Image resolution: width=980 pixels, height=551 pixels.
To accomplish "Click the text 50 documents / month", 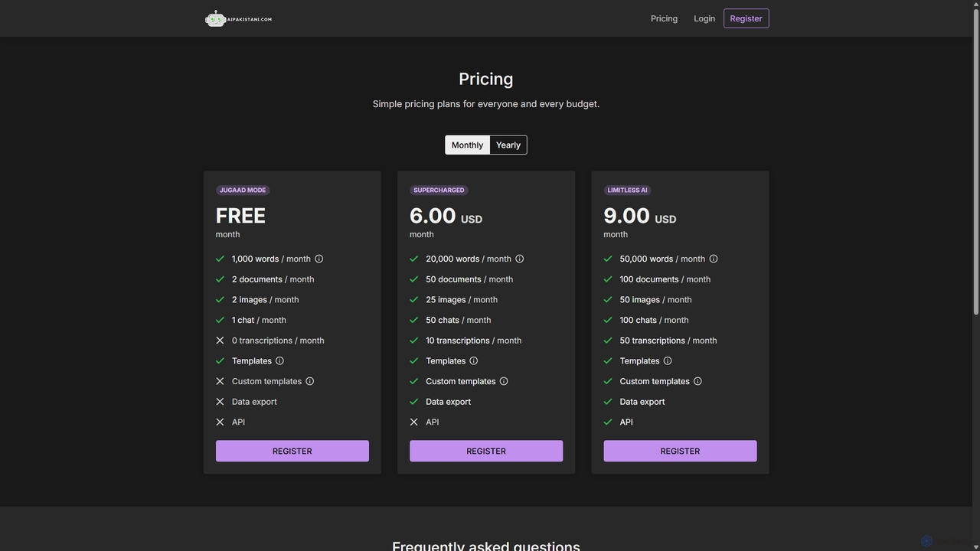I will pos(469,279).
